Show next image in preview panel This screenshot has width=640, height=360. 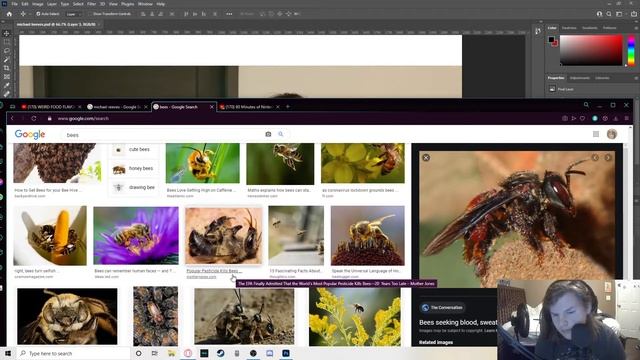click(608, 158)
